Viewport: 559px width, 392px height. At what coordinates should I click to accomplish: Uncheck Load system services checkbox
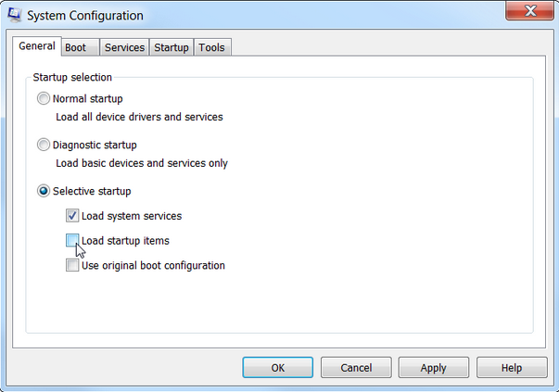point(72,216)
